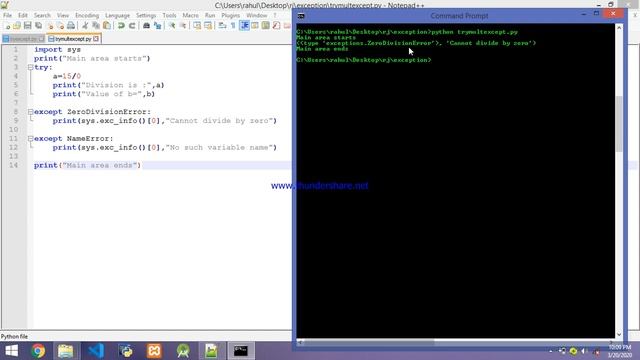
Task: Close the tryexcept.py tab
Action: [x=41, y=39]
